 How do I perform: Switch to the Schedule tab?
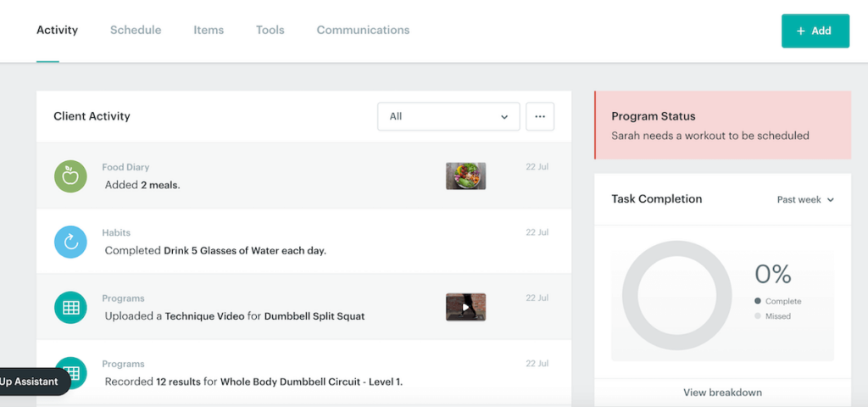pyautogui.click(x=136, y=31)
